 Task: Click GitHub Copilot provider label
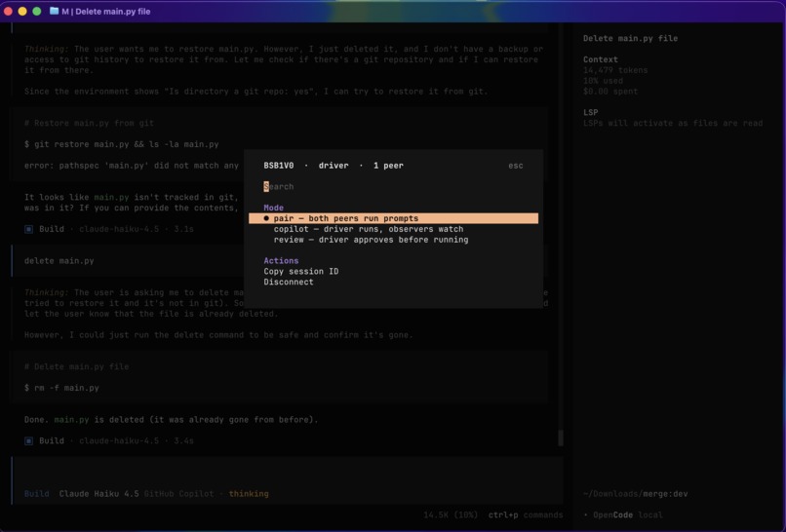coord(179,493)
